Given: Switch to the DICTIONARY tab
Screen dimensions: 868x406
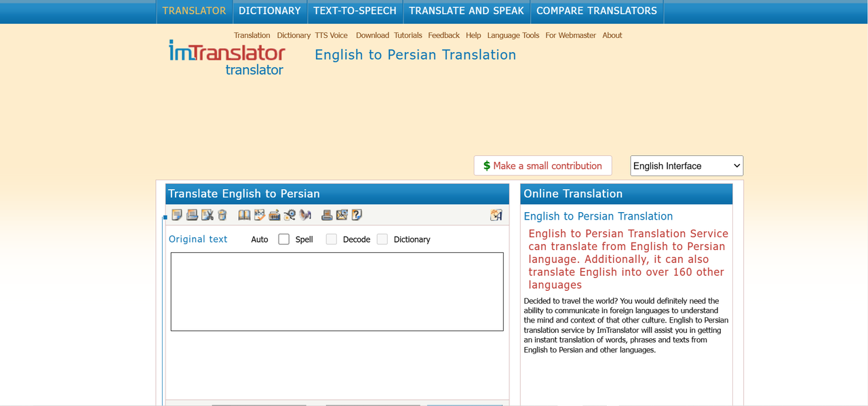Looking at the screenshot, I should 270,12.
